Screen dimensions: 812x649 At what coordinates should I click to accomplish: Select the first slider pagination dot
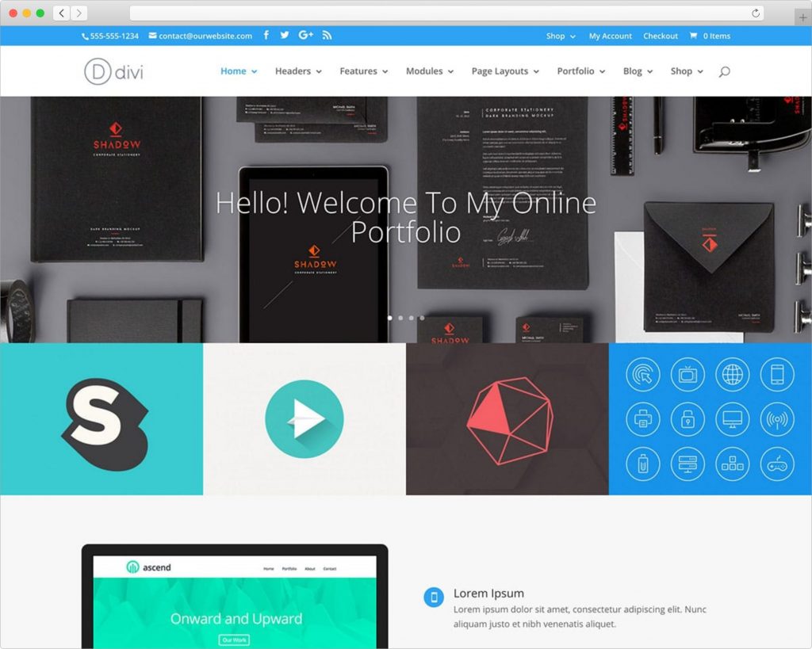389,318
